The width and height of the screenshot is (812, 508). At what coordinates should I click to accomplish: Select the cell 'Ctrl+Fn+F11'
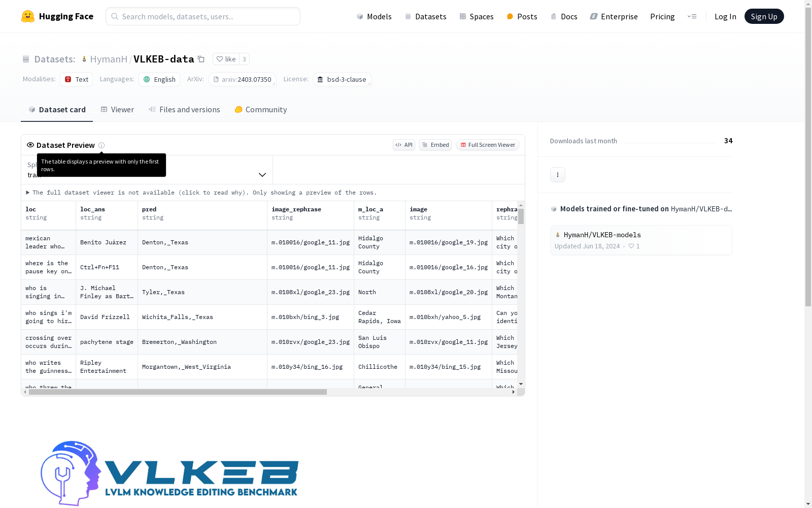[x=107, y=267]
